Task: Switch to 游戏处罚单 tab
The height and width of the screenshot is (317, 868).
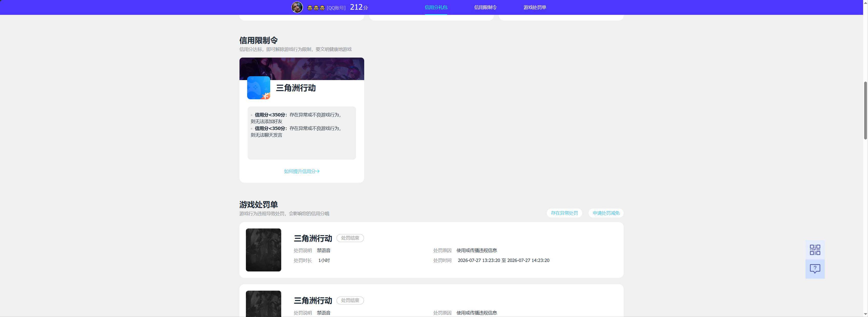Action: click(535, 7)
